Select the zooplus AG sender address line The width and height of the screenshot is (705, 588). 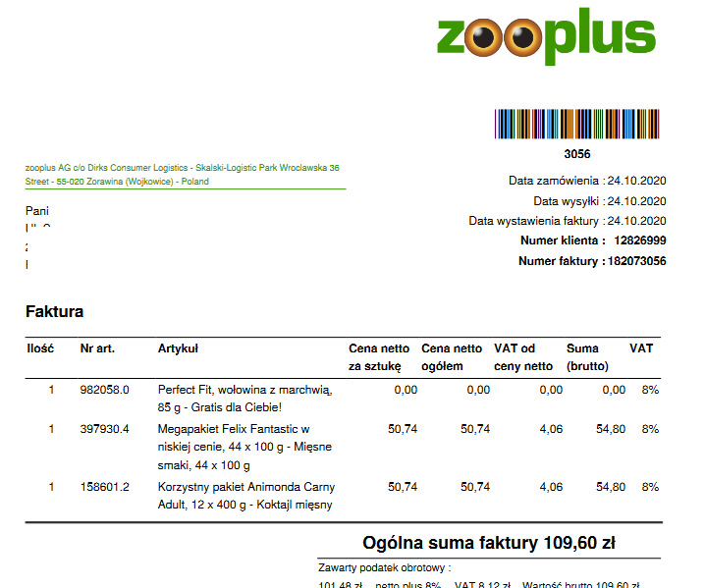182,168
